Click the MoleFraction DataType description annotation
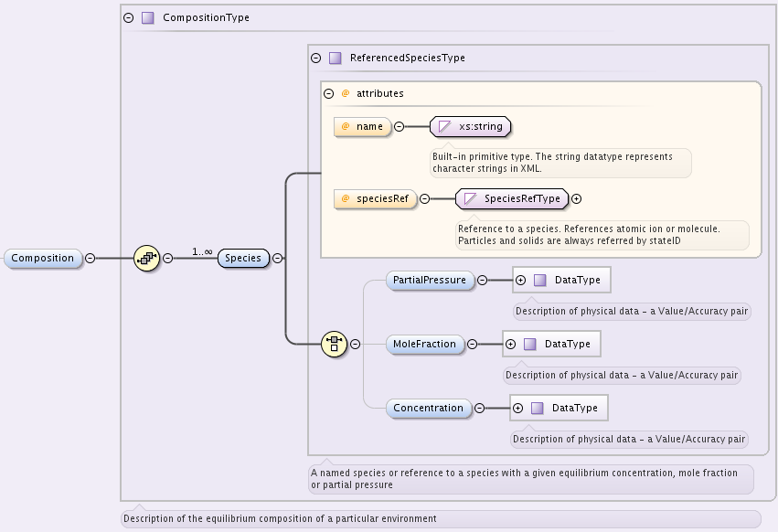Image resolution: width=778 pixels, height=532 pixels. 622,376
